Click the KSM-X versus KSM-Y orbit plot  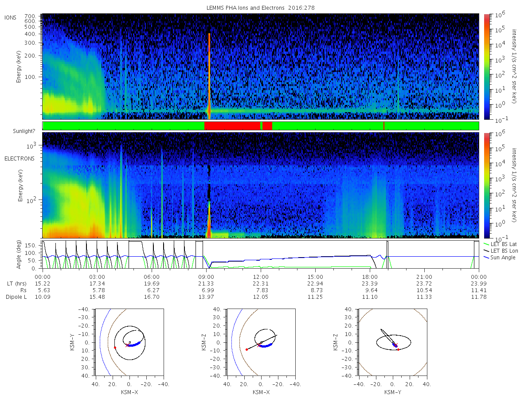click(129, 342)
